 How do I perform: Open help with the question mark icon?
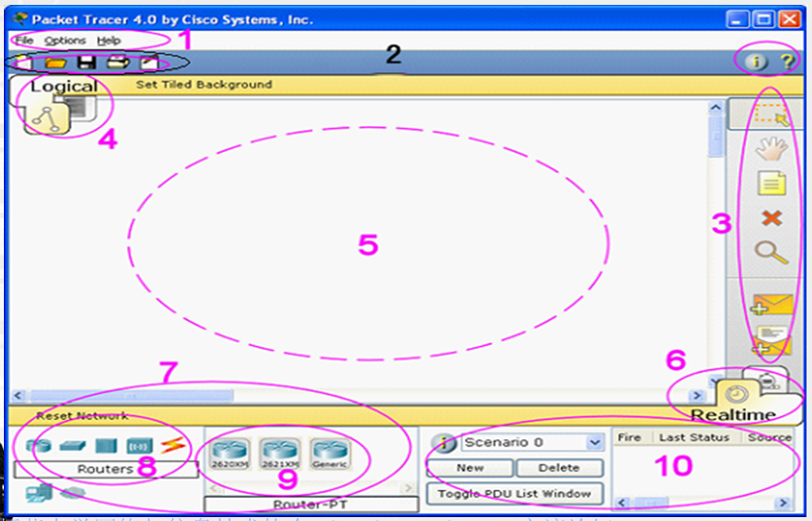[x=787, y=62]
